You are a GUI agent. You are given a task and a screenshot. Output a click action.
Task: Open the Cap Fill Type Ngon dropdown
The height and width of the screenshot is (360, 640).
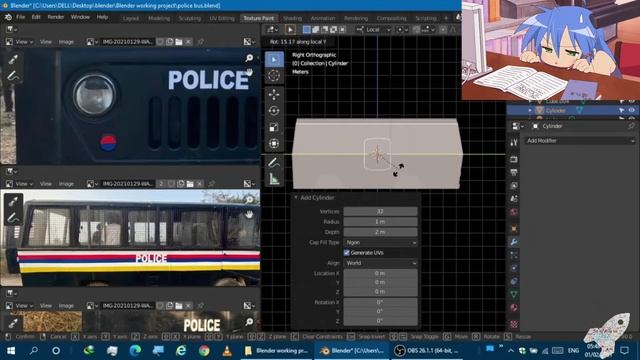click(x=380, y=242)
